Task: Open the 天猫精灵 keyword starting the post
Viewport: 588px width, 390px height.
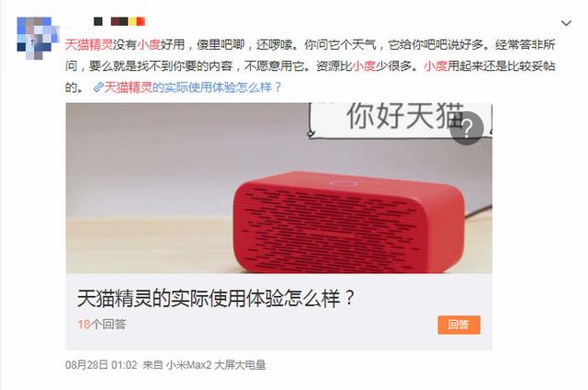Action: [89, 45]
